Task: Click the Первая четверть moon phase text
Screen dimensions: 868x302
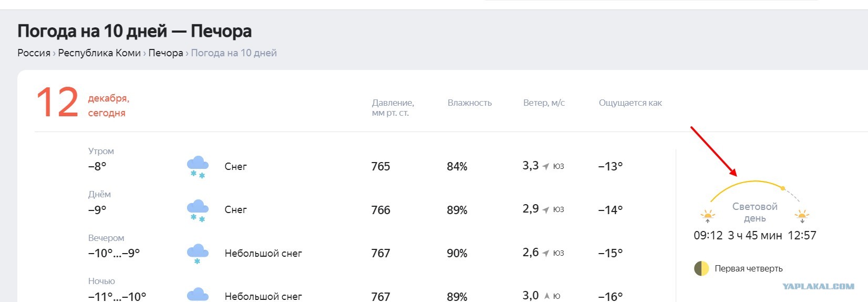Action: pyautogui.click(x=749, y=268)
